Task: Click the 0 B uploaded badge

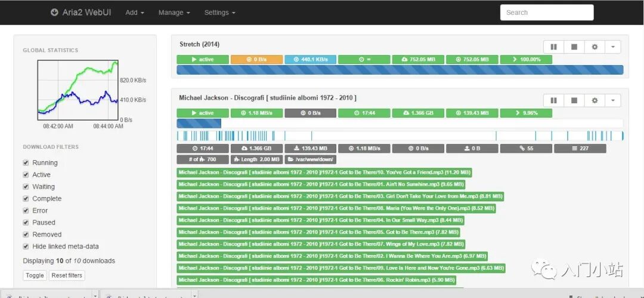Action: pos(472,148)
